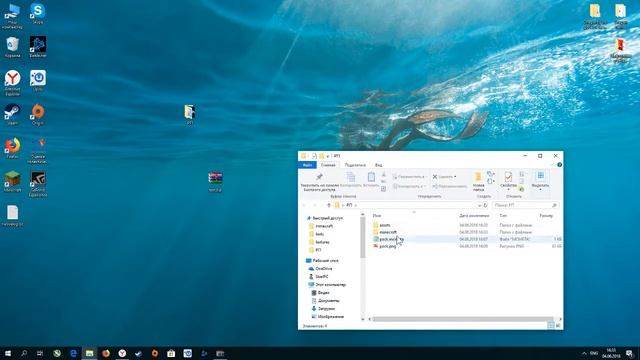Screen dimensions: 640x360
Task: Open Videos in the navigation pane
Action: (320, 293)
